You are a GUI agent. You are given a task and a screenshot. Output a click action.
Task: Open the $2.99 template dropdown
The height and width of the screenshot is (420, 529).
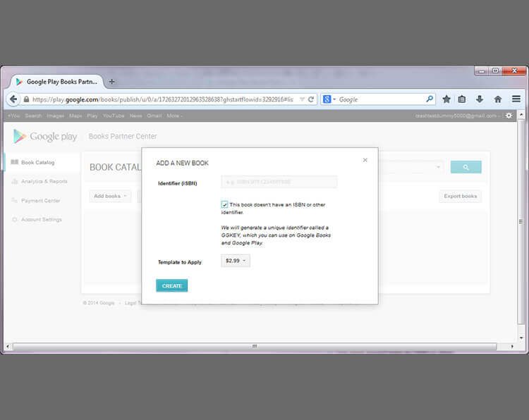[x=236, y=261]
